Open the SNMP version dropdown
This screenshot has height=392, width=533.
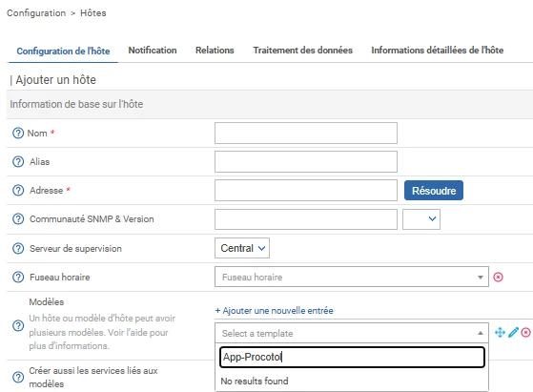421,219
